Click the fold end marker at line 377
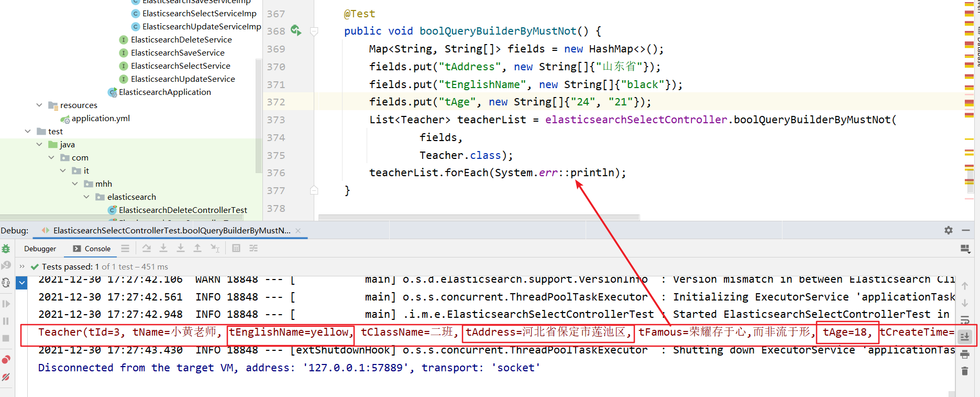980x397 pixels. [x=314, y=190]
